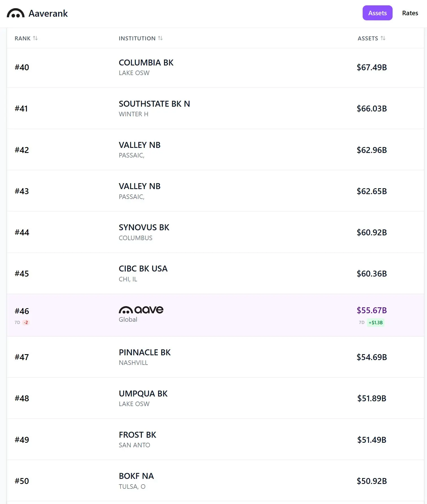Screen dimensions: 427x504
Task: Click the Institution column sort arrows
Action: [x=160, y=38]
